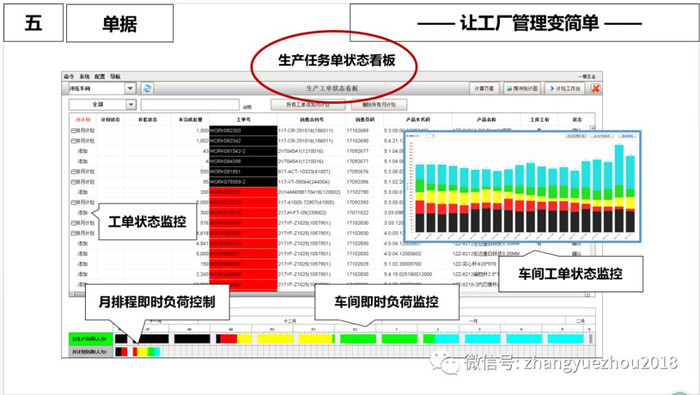Click the WeChat logo icon in watermark
This screenshot has height=395, width=700.
pyautogui.click(x=444, y=362)
